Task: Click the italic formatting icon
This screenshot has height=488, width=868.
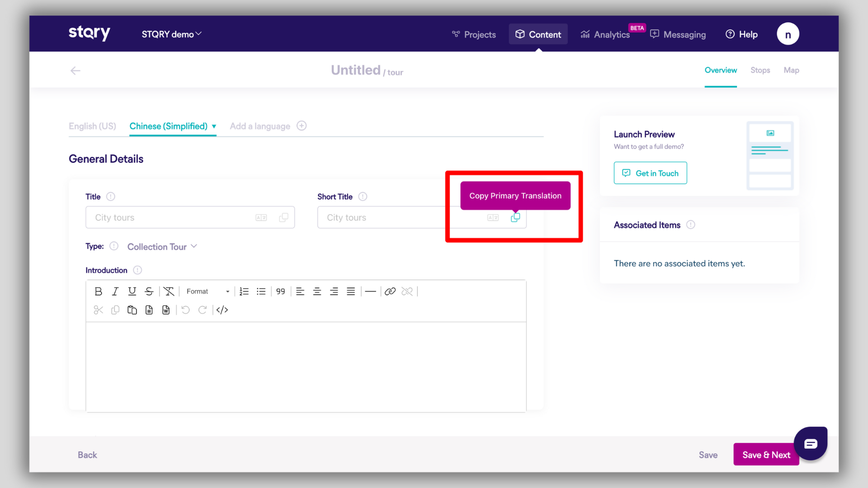Action: pos(115,291)
